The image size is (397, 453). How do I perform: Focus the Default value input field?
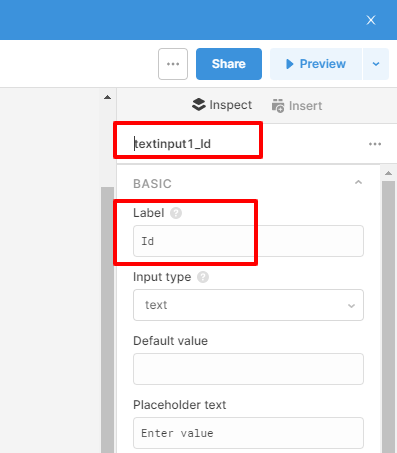(248, 369)
